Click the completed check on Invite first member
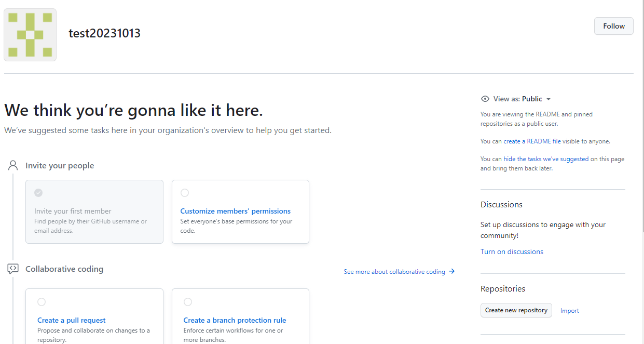 coord(38,193)
